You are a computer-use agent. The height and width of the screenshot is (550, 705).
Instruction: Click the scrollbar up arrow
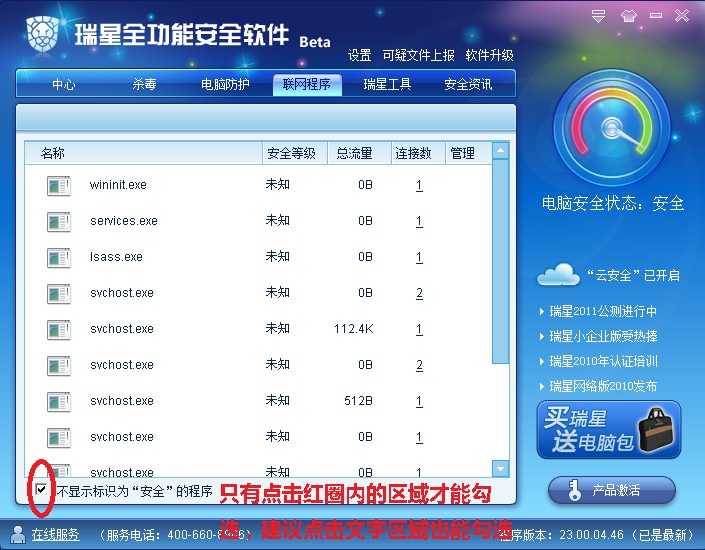click(x=500, y=151)
